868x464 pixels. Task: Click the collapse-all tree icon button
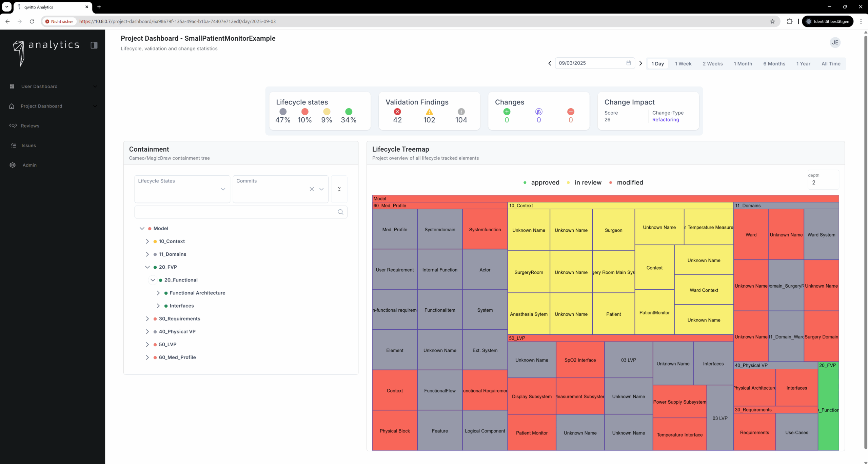point(339,189)
